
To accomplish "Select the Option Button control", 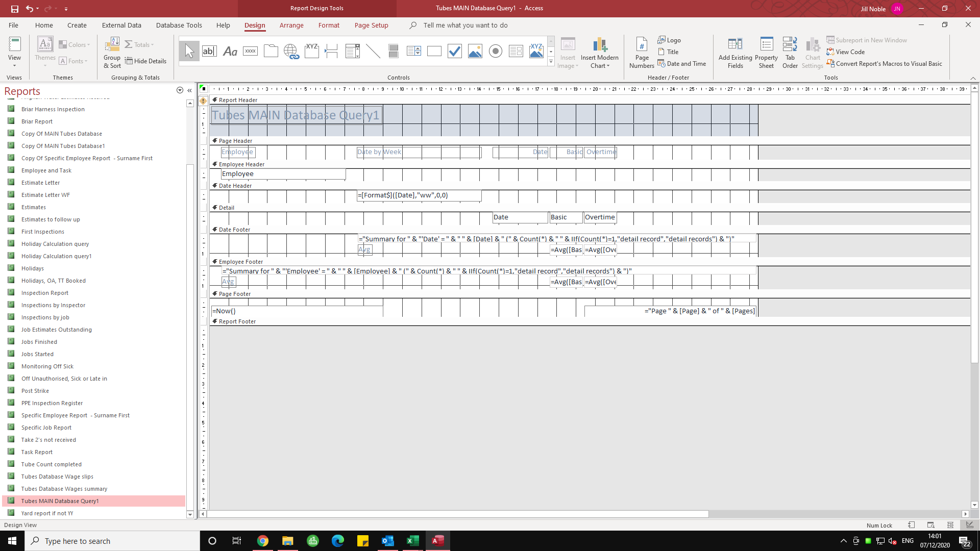I will [x=496, y=51].
